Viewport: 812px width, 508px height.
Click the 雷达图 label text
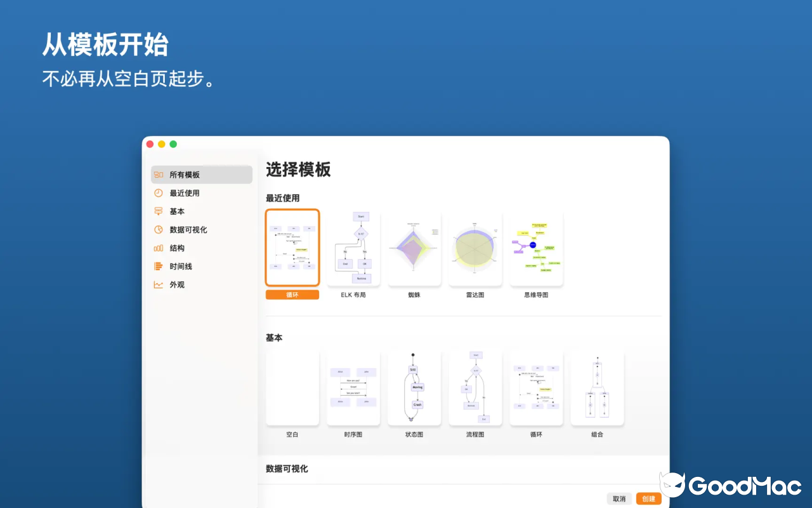click(475, 295)
